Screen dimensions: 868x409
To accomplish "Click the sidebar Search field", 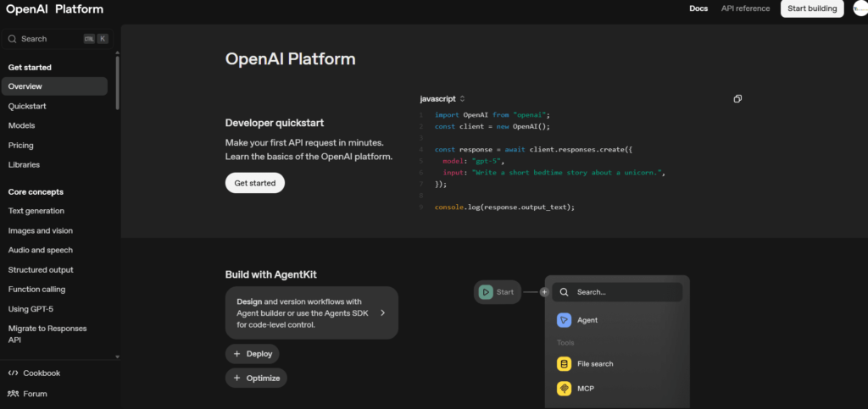I will point(58,39).
